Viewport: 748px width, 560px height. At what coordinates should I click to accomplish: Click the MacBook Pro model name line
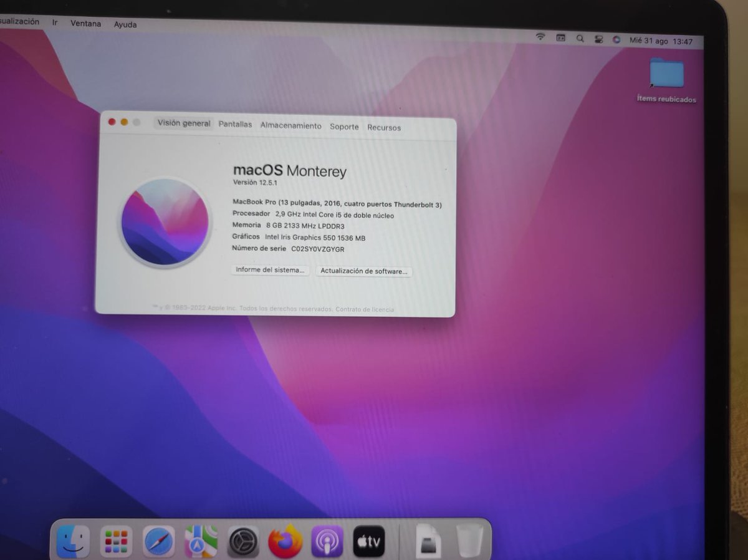click(x=337, y=204)
